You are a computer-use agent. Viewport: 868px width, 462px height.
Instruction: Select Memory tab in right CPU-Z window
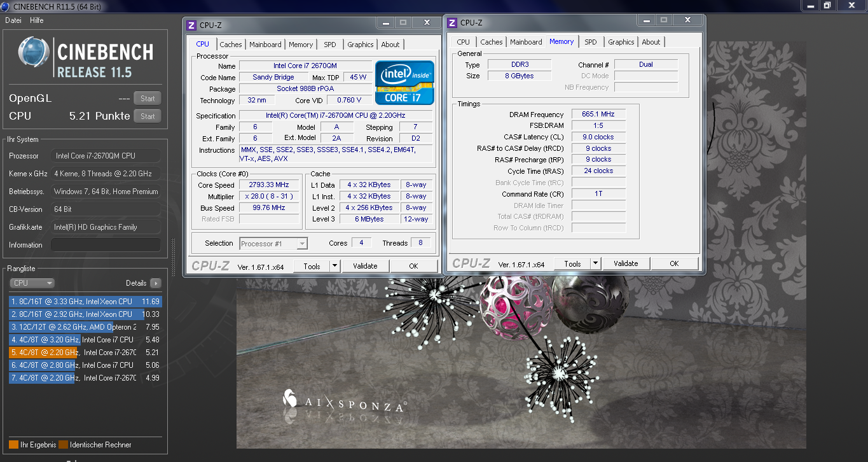(561, 41)
